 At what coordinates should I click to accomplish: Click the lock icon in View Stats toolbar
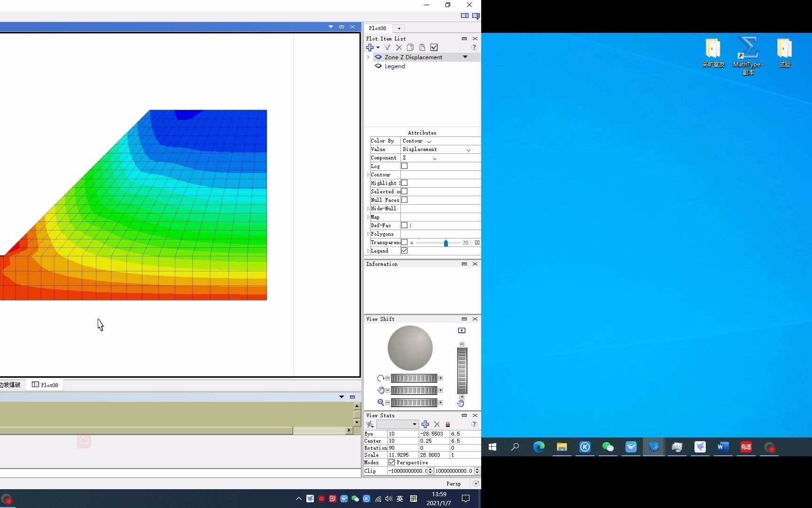tap(448, 424)
